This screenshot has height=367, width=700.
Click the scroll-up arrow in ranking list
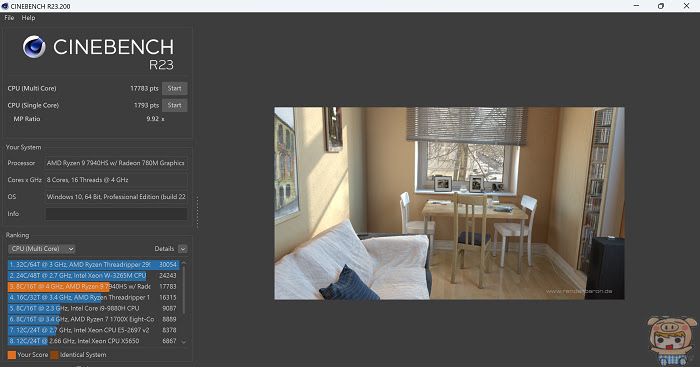(183, 264)
